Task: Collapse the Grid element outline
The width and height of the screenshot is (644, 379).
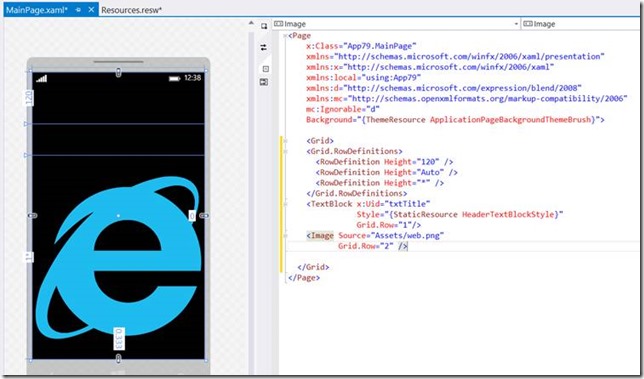Action: [x=285, y=141]
